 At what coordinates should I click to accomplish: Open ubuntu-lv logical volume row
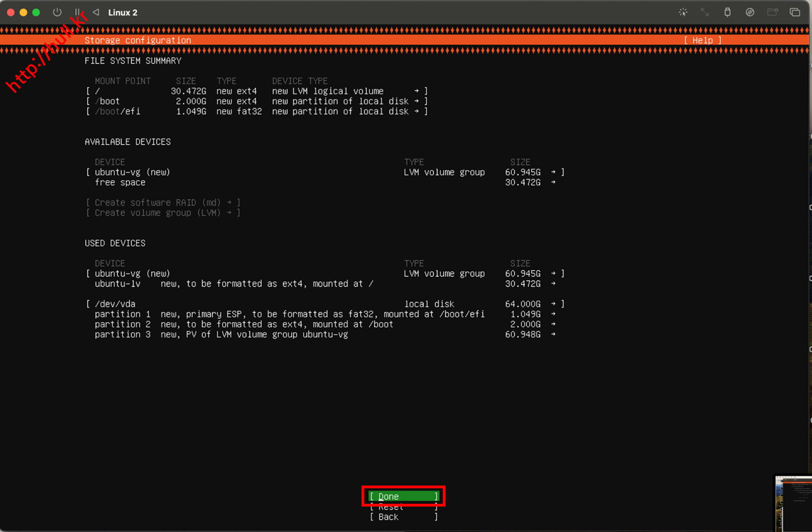(325, 283)
